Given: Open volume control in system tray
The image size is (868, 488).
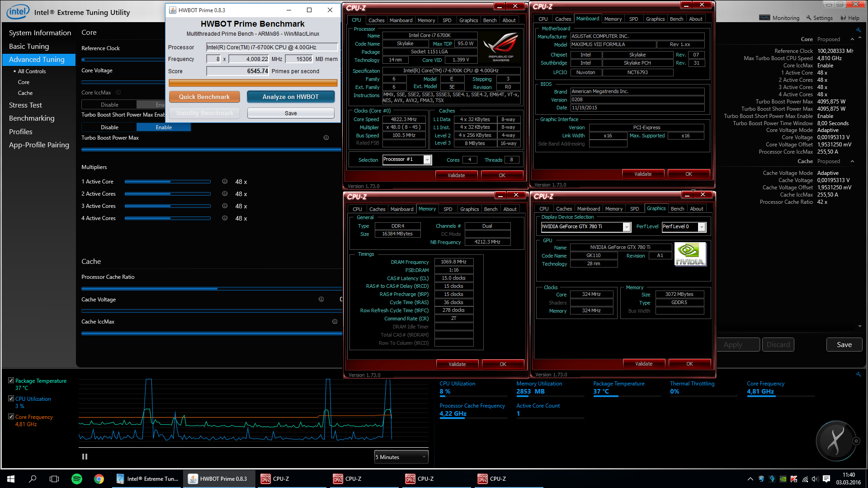Looking at the screenshot, I should click(815, 479).
